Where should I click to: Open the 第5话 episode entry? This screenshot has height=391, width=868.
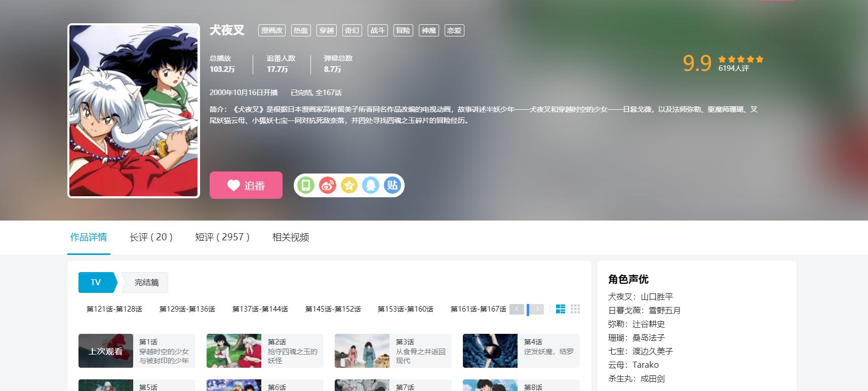tap(137, 385)
